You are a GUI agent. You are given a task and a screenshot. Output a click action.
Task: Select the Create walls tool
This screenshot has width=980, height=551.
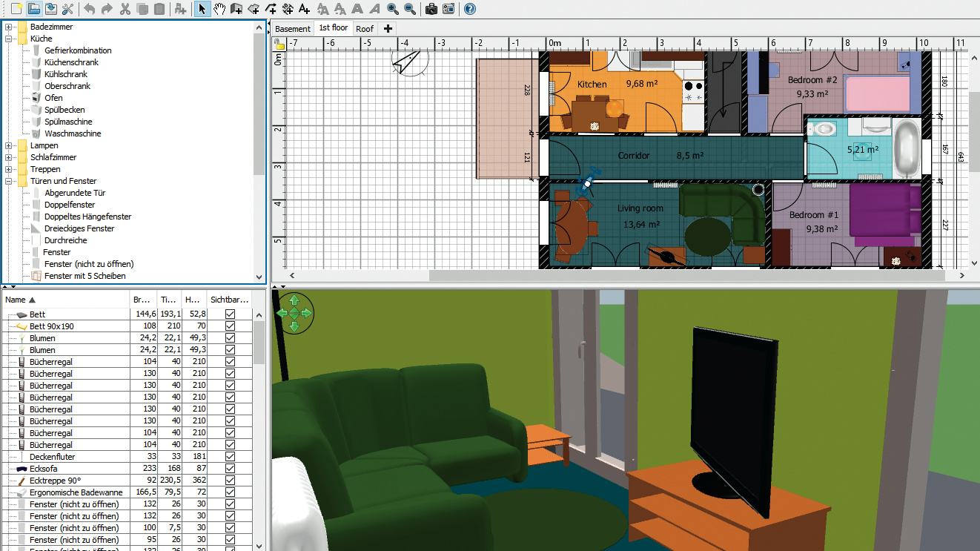[236, 9]
